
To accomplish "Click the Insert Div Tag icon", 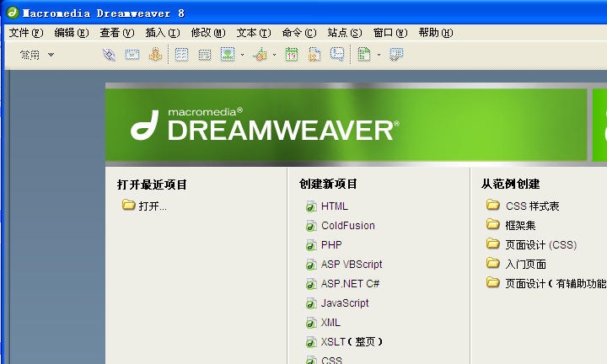I will pos(204,55).
